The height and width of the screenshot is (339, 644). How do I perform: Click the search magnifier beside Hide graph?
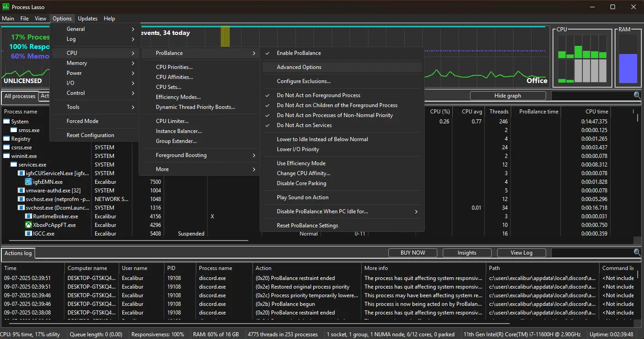point(637,96)
